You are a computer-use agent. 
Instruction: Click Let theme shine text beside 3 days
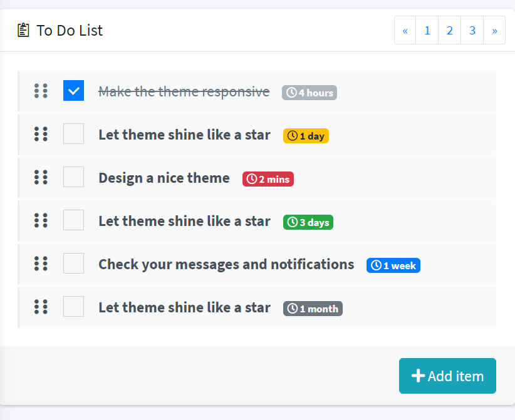point(185,221)
